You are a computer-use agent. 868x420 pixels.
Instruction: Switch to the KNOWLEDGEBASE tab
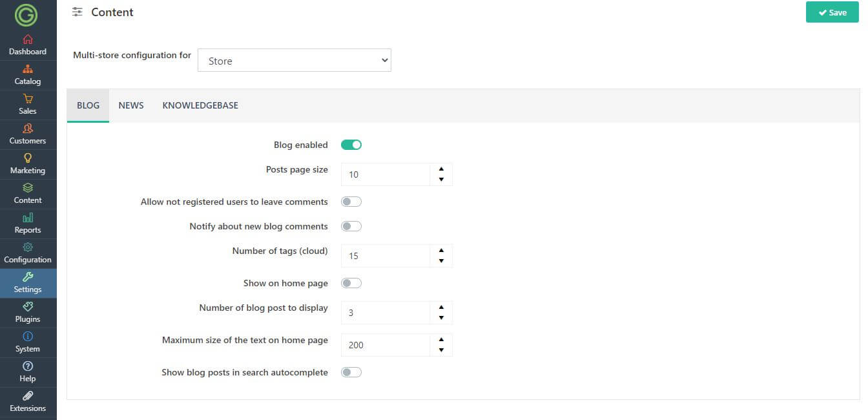pyautogui.click(x=200, y=105)
